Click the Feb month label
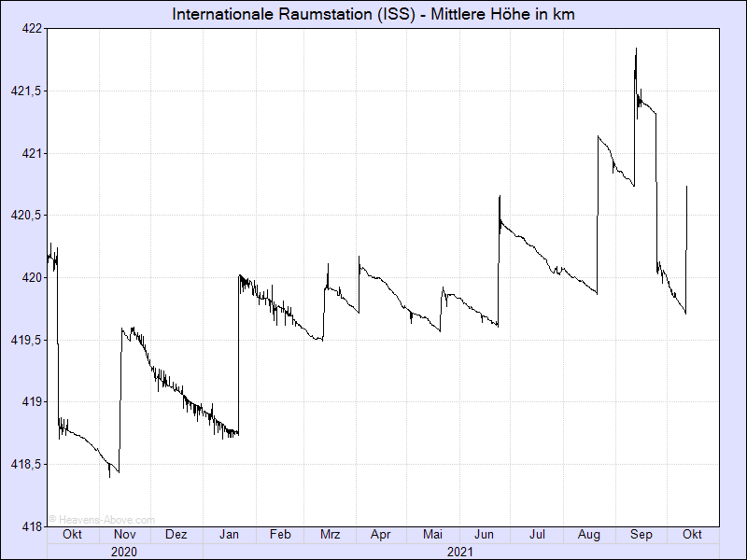The image size is (747, 560). [279, 535]
